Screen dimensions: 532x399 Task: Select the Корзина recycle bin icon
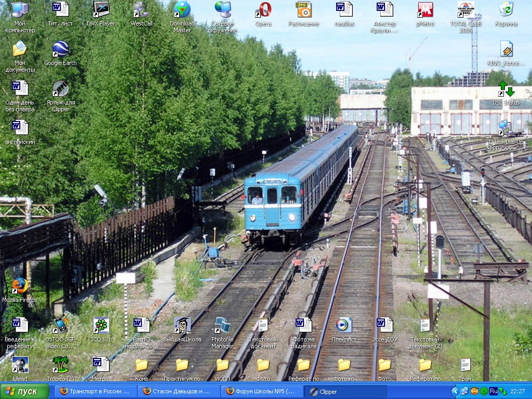point(506,10)
